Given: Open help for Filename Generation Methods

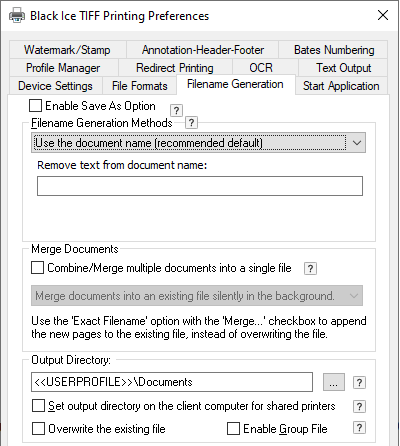Looking at the screenshot, I should (191, 123).
